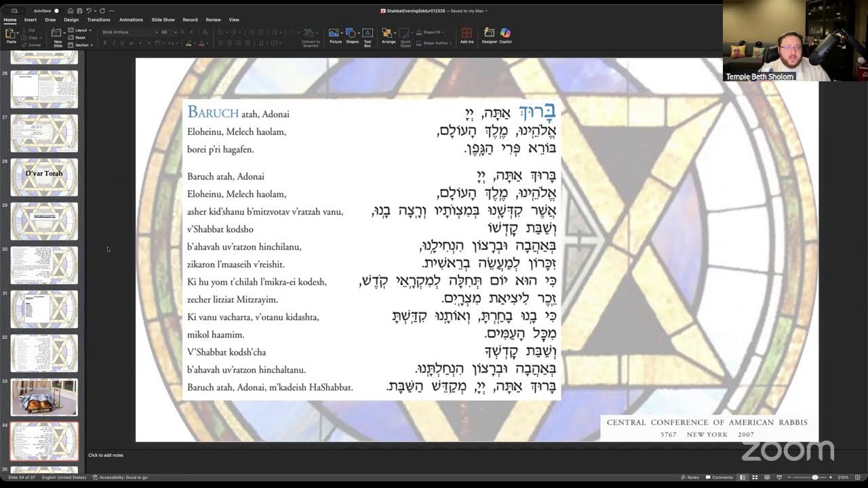Screen dimensions: 868x488
Task: Open the Home ribbon tab
Action: pos(10,20)
